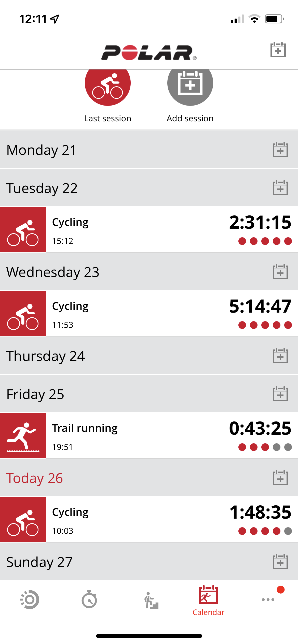The image size is (298, 644).
Task: Switch to the stairs progress tab
Action: [x=151, y=600]
